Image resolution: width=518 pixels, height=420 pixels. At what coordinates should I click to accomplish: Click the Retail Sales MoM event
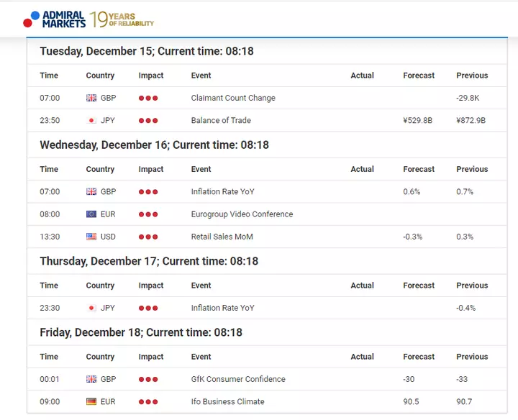(x=222, y=237)
